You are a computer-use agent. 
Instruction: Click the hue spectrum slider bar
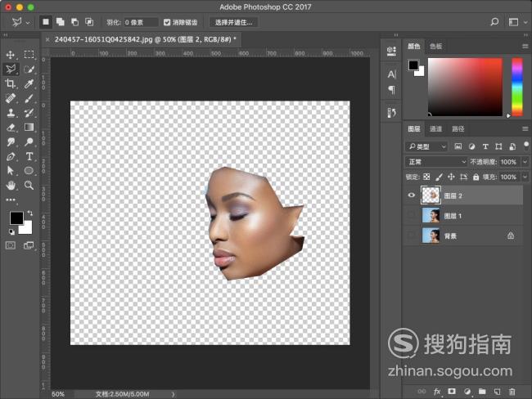pyautogui.click(x=517, y=87)
